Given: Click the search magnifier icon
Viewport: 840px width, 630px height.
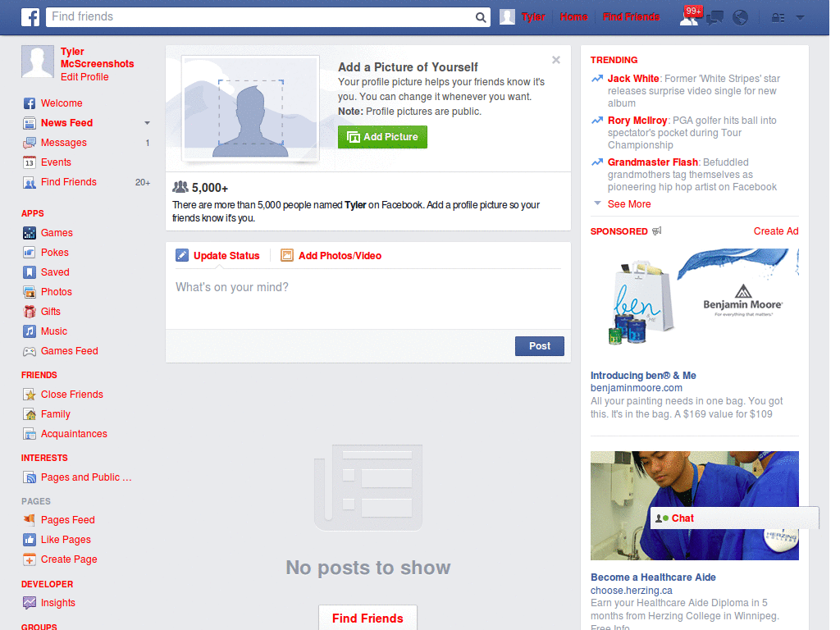Looking at the screenshot, I should 481,17.
